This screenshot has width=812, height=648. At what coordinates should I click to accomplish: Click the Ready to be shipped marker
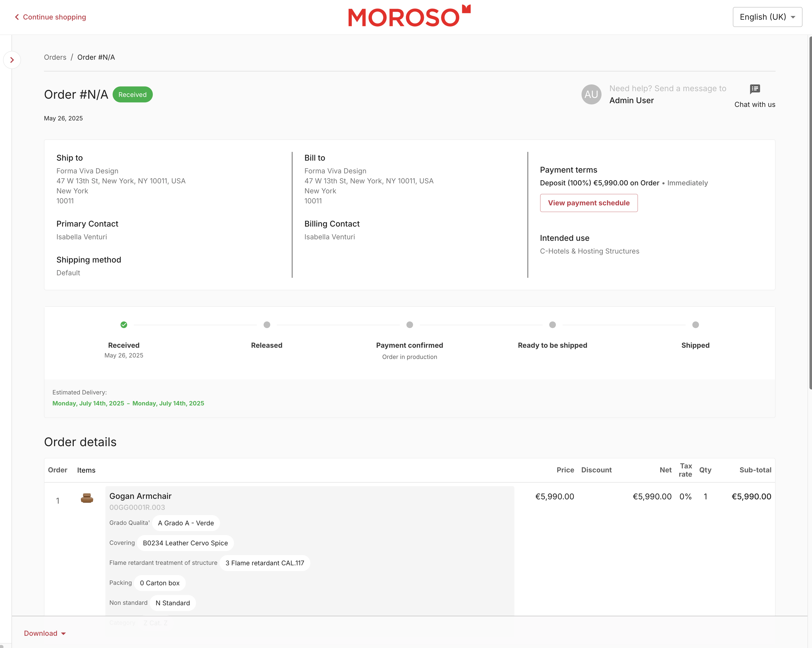pos(552,325)
